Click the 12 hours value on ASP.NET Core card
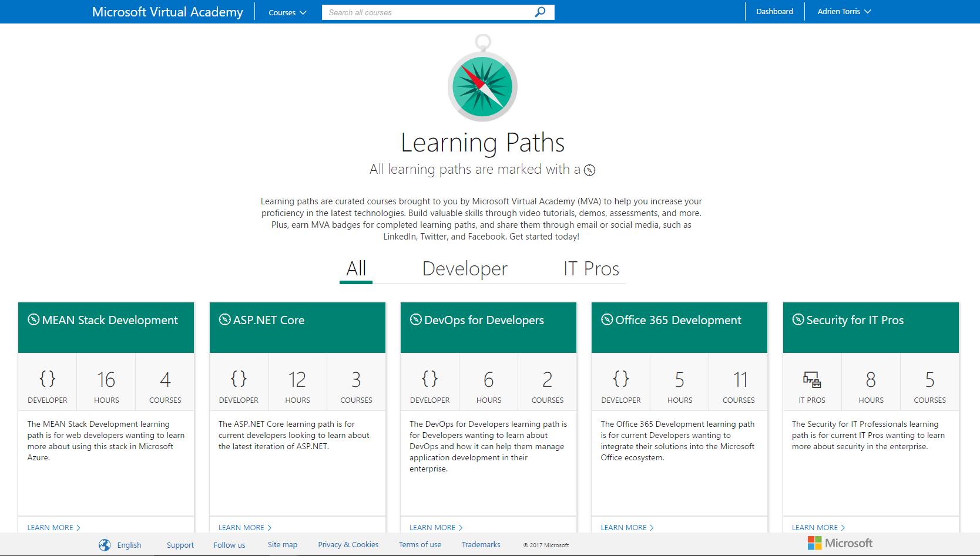The height and width of the screenshot is (556, 980). click(x=297, y=380)
